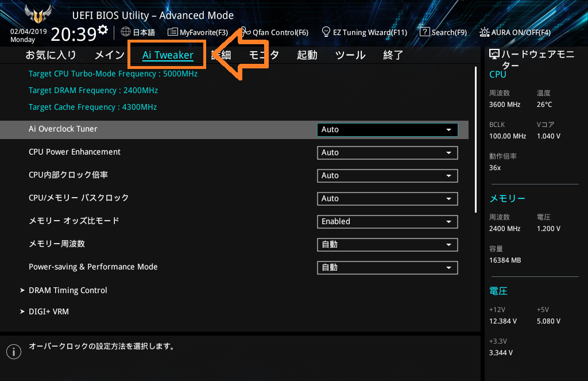Screen dimensions: 588x381
Task: Click +3.3V reading 3.344 V
Action: coord(501,353)
